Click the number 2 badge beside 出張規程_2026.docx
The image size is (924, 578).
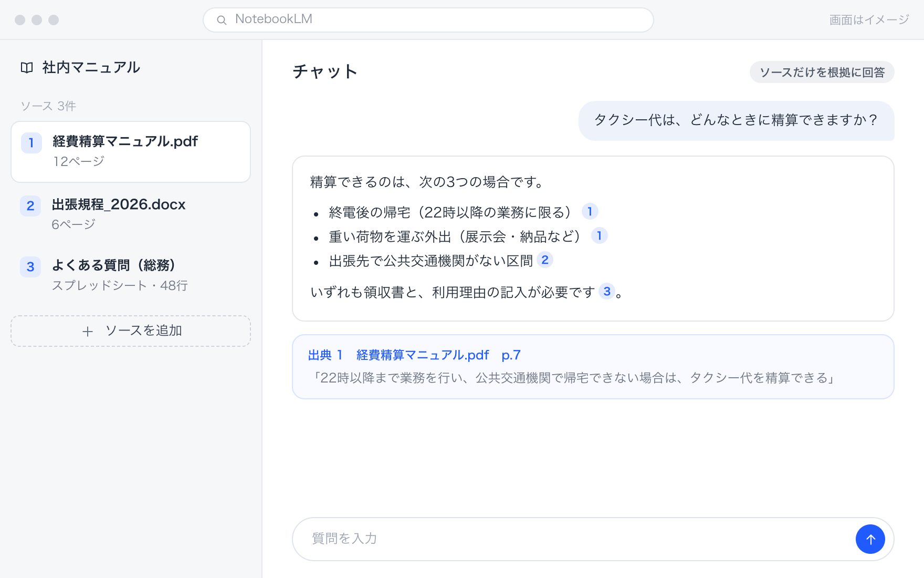click(30, 205)
